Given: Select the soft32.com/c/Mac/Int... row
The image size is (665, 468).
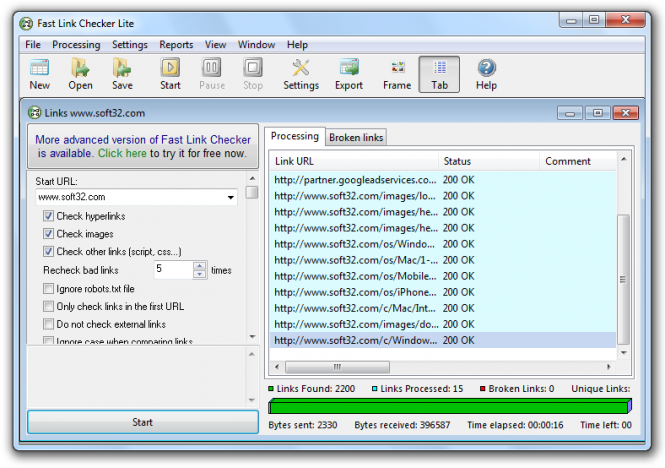Looking at the screenshot, I should click(443, 308).
